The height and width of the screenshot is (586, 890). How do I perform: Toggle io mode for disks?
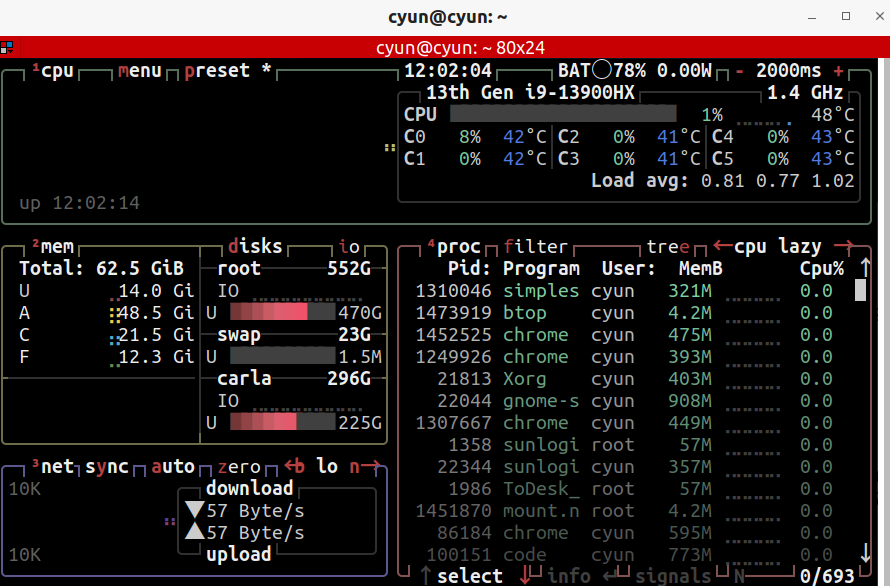349,246
